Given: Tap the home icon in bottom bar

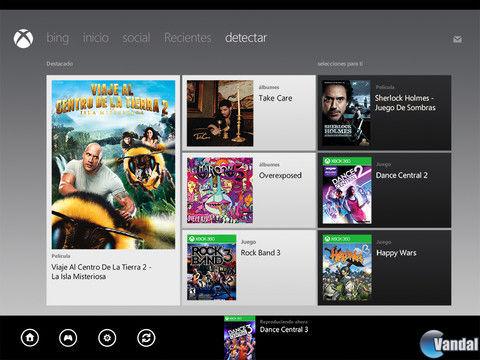Looking at the screenshot, I should pos(30,338).
